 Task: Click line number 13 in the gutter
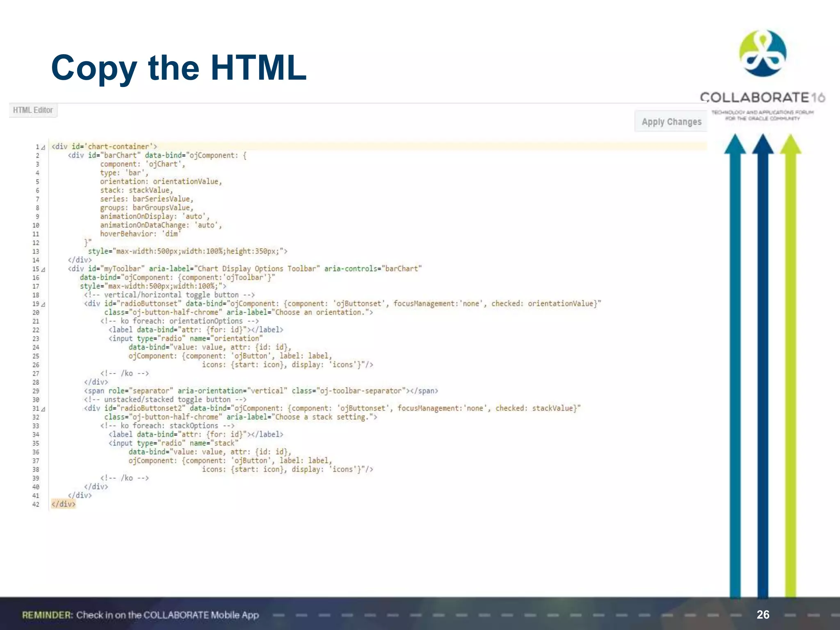point(36,252)
